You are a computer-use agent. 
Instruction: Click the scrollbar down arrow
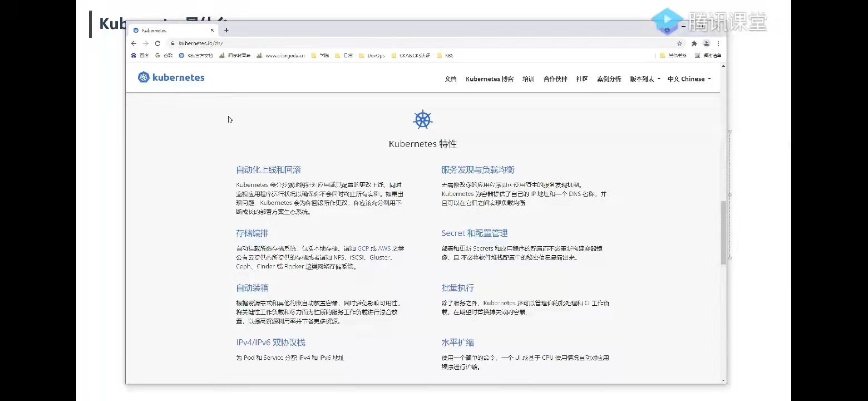click(723, 380)
